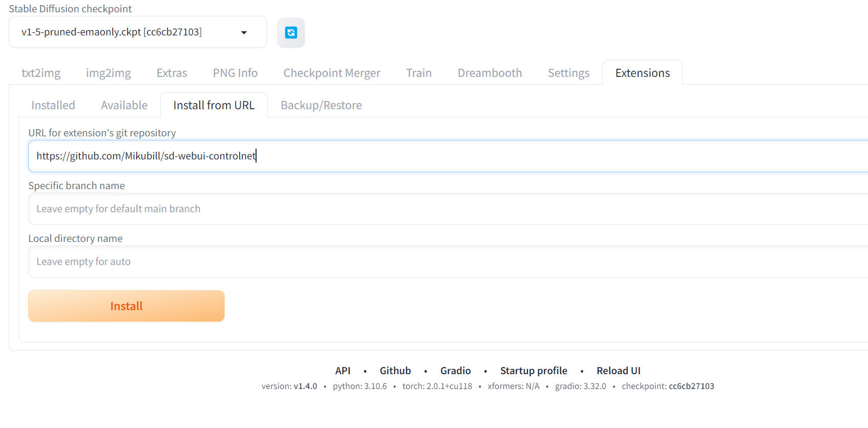Viewport: 868px width, 428px height.
Task: Click the orange Install button
Action: [x=126, y=306]
